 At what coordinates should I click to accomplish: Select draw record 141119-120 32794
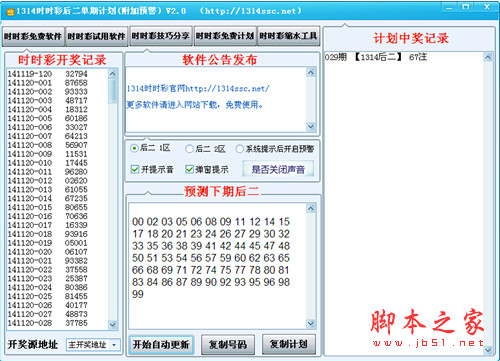(48, 74)
